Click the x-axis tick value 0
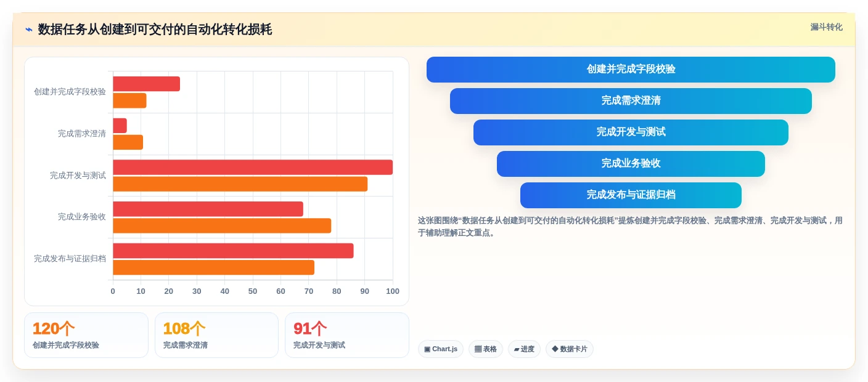Screen dimensions: 868x382 [113, 291]
